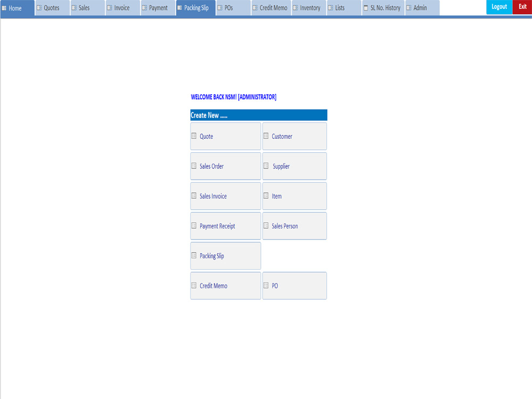The height and width of the screenshot is (399, 532).
Task: Click the form icon beside Sales Invoice
Action: point(194,196)
